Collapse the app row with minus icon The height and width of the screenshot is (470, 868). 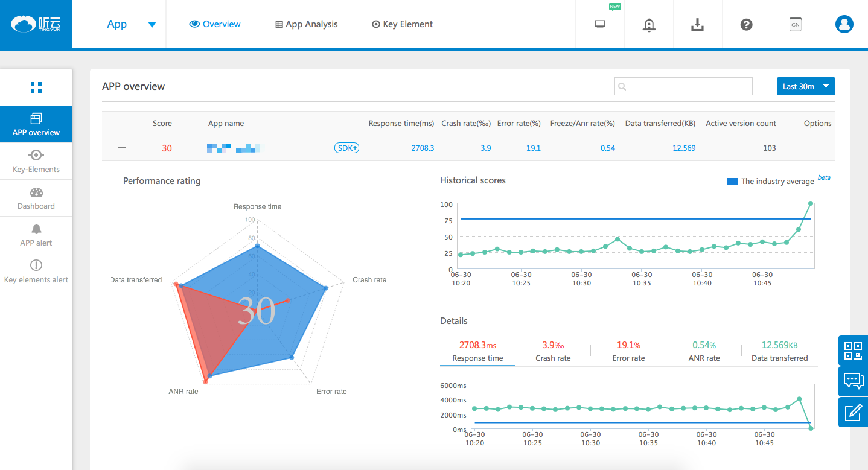click(x=122, y=148)
